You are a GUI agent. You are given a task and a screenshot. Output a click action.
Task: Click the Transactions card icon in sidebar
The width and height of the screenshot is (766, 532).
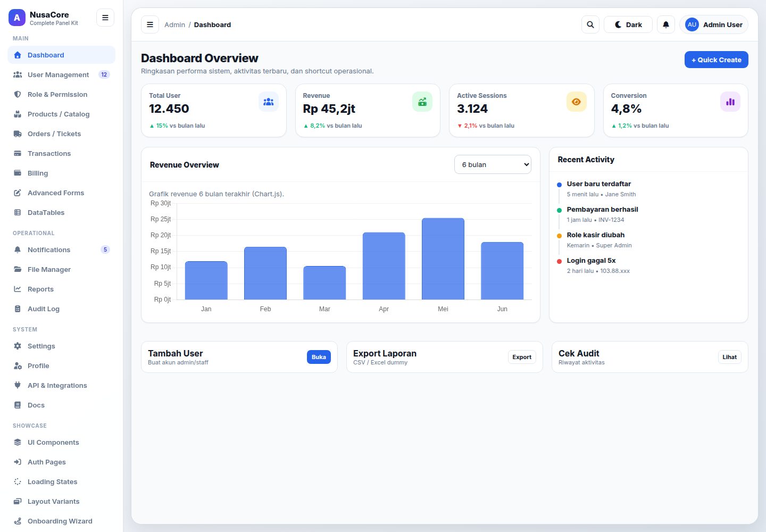click(18, 153)
